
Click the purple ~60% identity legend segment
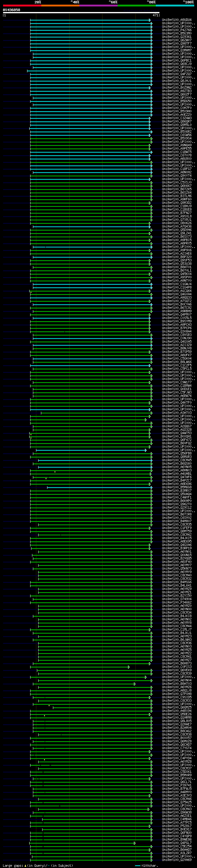pos(99,6)
